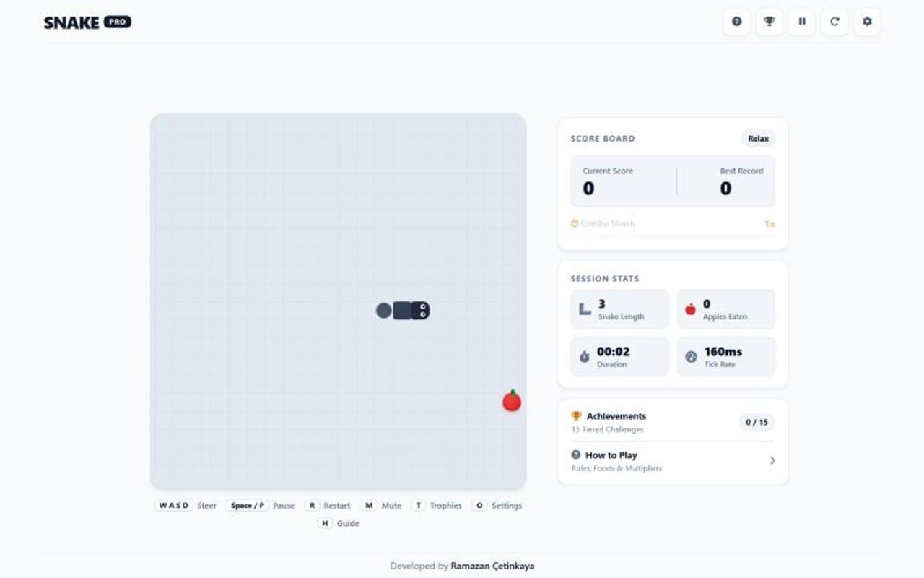Screen dimensions: 924x578
Task: Click the H guide key hint
Action: (325, 523)
